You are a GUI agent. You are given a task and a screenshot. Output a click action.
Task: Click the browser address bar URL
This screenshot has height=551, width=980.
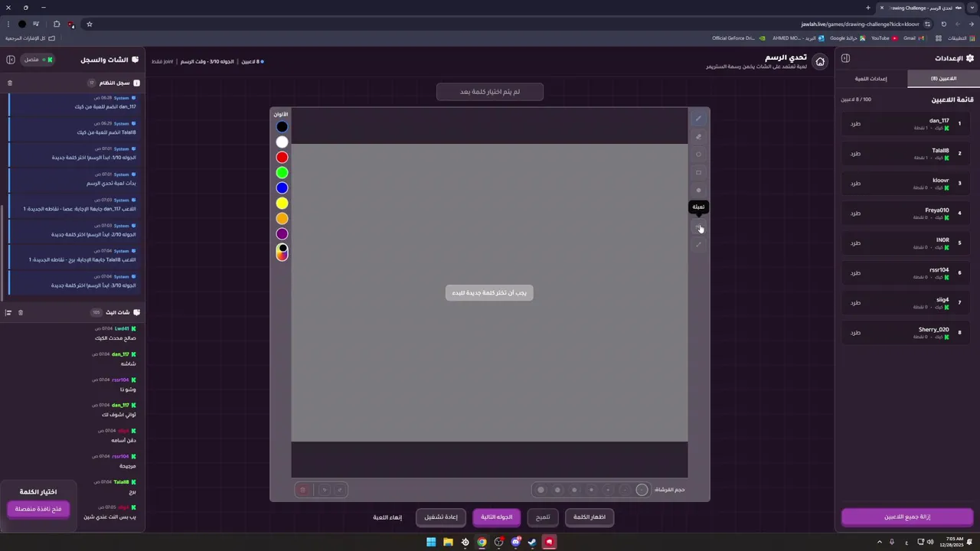(860, 24)
